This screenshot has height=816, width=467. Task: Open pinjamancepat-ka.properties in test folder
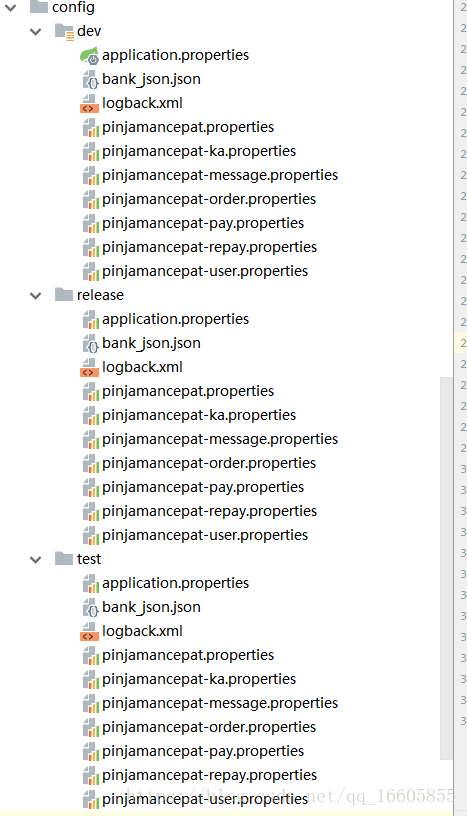pos(199,679)
